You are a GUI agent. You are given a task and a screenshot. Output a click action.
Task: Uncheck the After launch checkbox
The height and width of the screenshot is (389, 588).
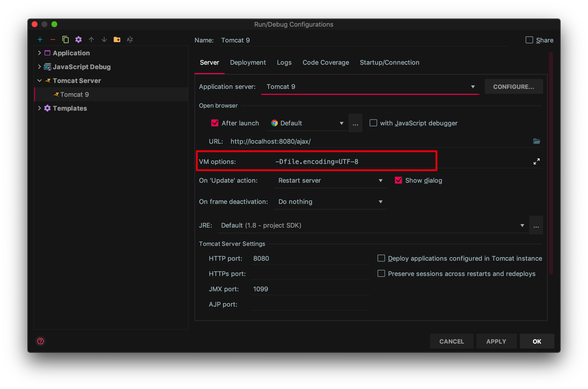215,123
